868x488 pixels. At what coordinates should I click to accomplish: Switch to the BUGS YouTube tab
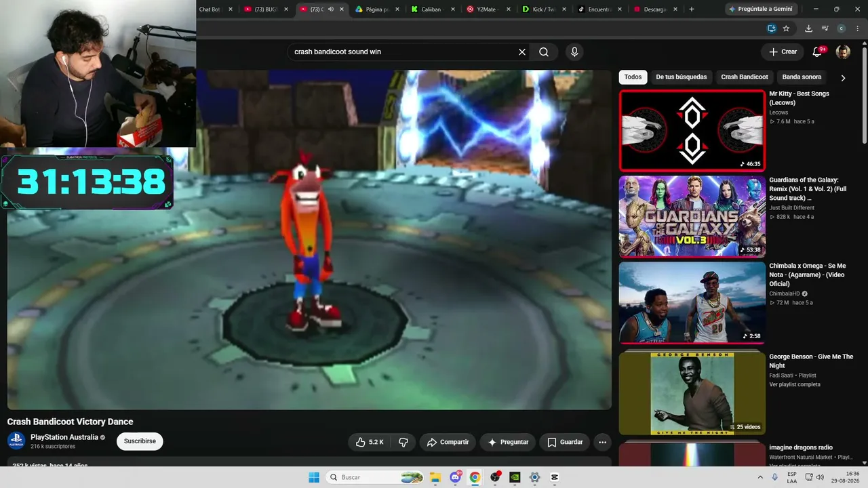pyautogui.click(x=266, y=9)
